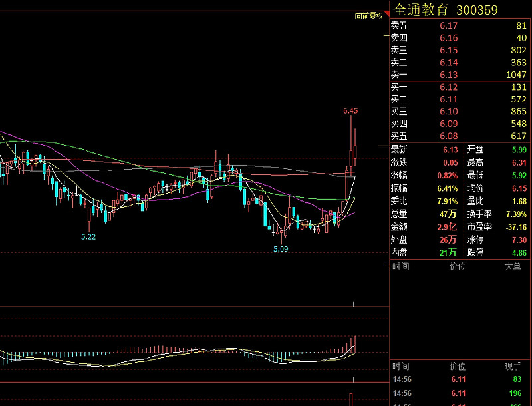Click the 涨停 value 7.30
This screenshot has width=532, height=406.
[x=519, y=240]
